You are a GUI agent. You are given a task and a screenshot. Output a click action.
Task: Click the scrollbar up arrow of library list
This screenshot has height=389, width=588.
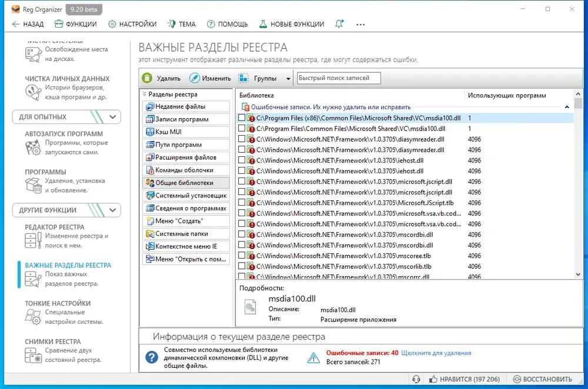(578, 93)
